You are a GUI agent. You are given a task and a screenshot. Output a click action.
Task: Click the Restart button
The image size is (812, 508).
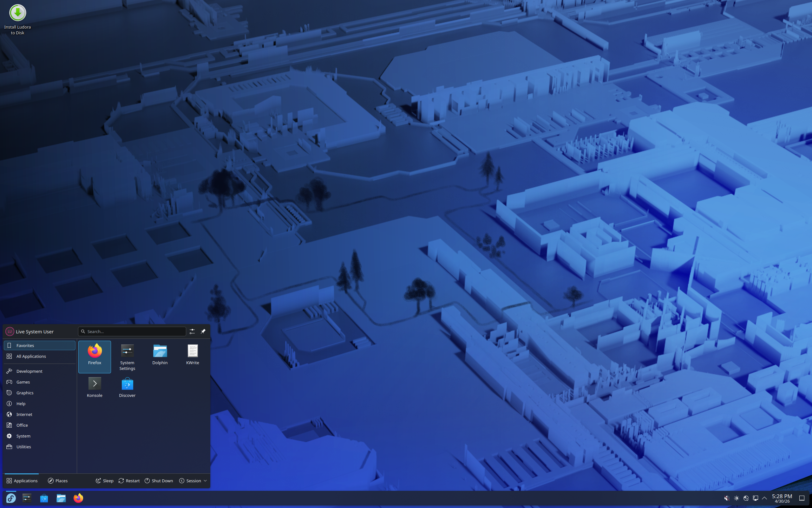click(x=129, y=480)
